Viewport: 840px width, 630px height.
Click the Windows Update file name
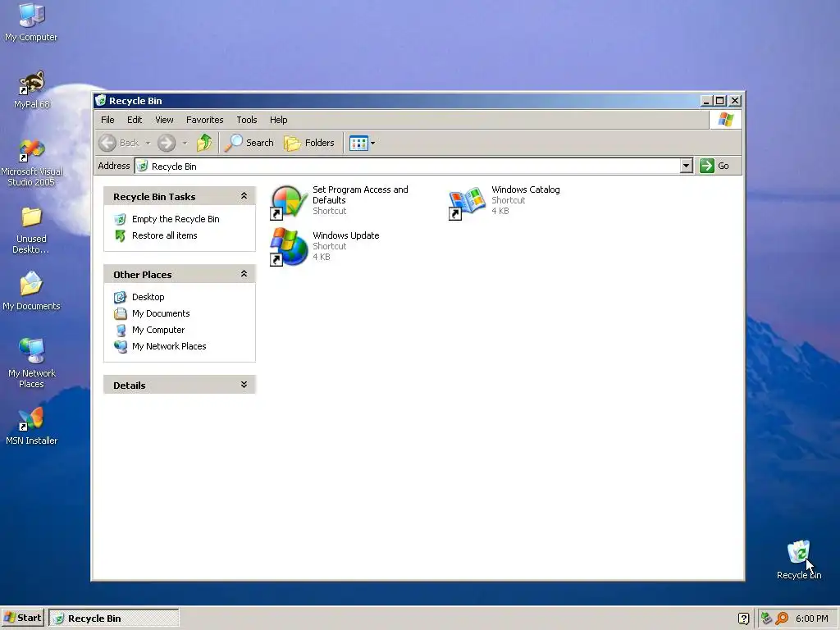coord(346,235)
